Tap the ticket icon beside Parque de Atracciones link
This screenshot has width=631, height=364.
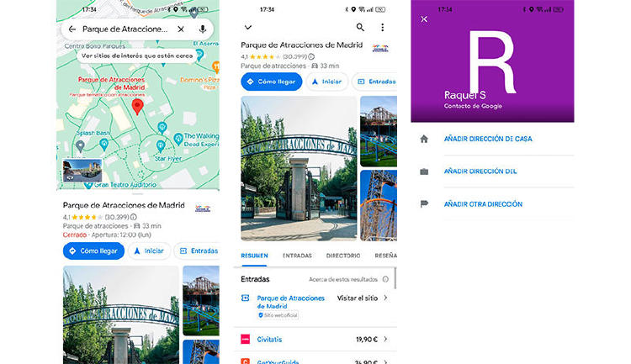[x=245, y=298]
